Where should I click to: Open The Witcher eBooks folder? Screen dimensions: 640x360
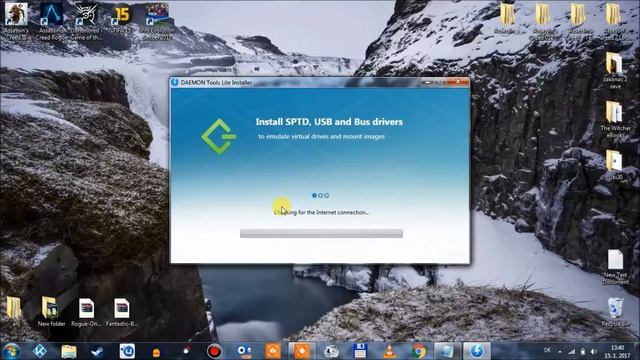coord(615,120)
